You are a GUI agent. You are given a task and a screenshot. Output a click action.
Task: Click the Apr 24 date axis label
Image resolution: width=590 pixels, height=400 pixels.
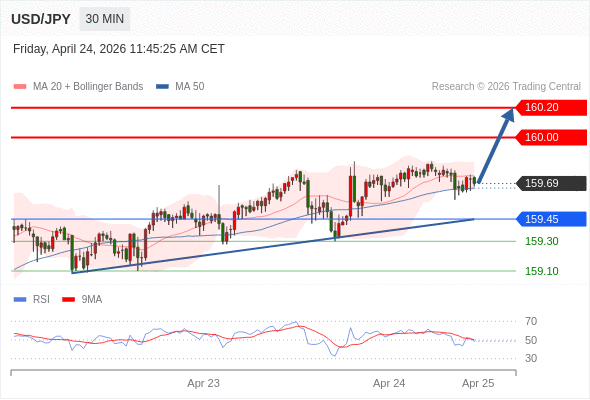coord(389,383)
